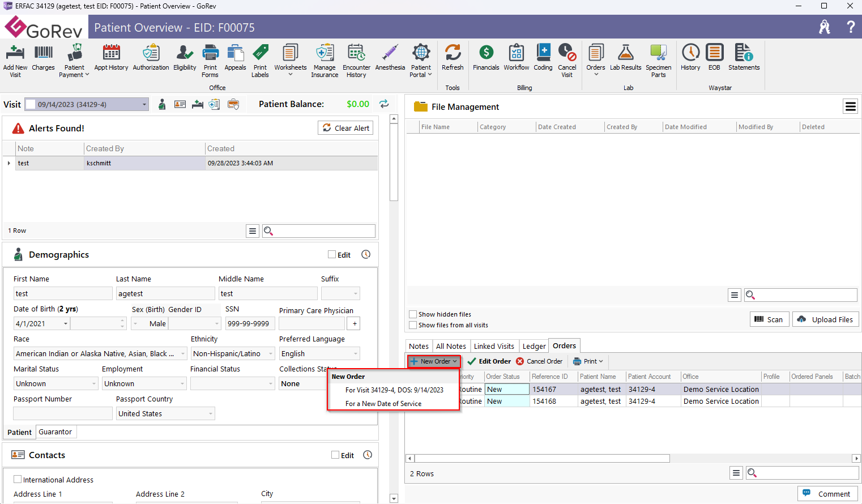Click Clear Alert button

tap(345, 128)
